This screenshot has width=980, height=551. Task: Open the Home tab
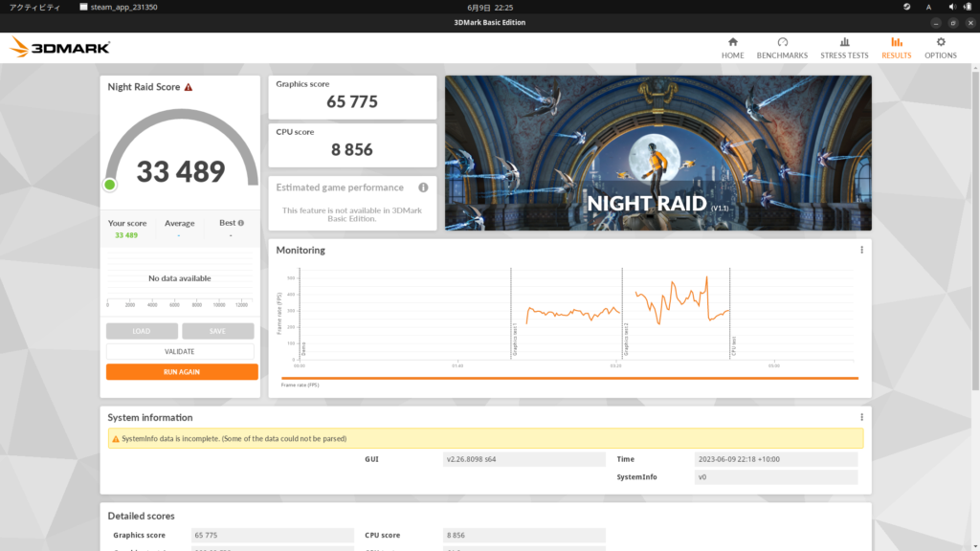tap(732, 48)
